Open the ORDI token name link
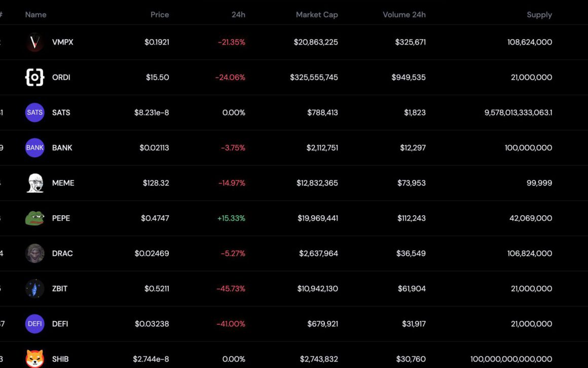Image resolution: width=588 pixels, height=368 pixels. (x=61, y=77)
